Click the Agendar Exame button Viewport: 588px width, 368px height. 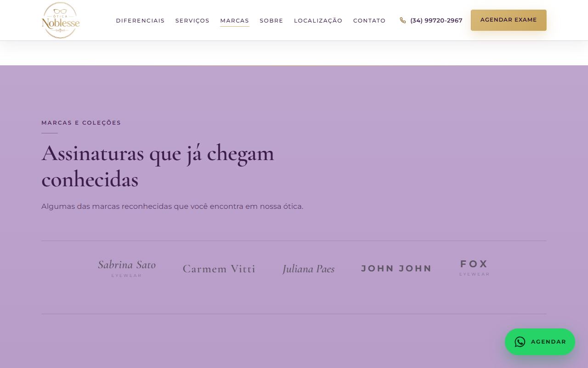pyautogui.click(x=509, y=20)
